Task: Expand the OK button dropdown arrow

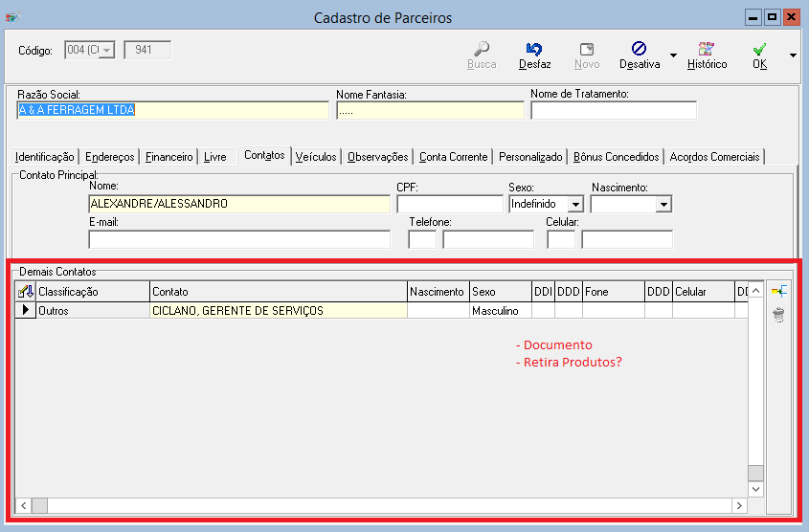Action: tap(793, 55)
